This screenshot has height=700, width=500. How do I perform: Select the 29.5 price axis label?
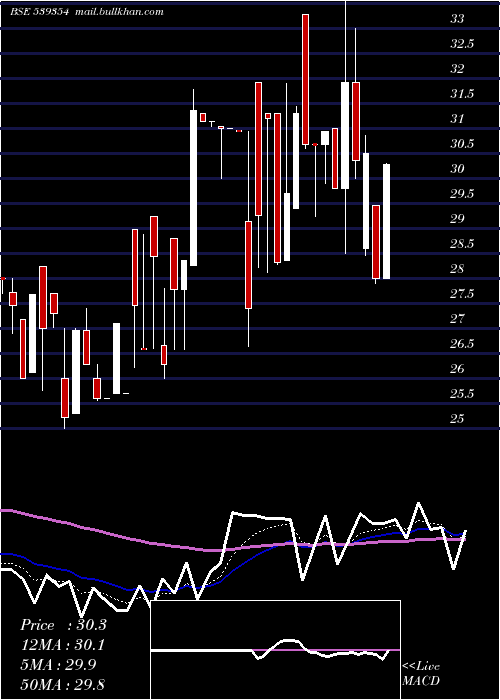[462, 194]
